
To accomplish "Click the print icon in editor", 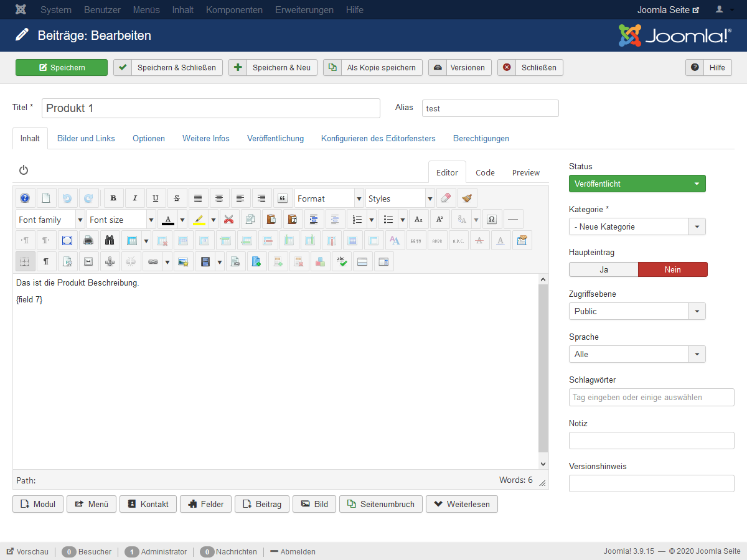I will click(88, 241).
